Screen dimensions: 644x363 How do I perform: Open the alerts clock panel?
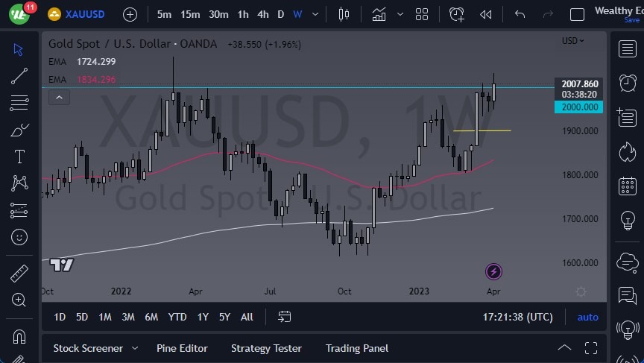(627, 83)
